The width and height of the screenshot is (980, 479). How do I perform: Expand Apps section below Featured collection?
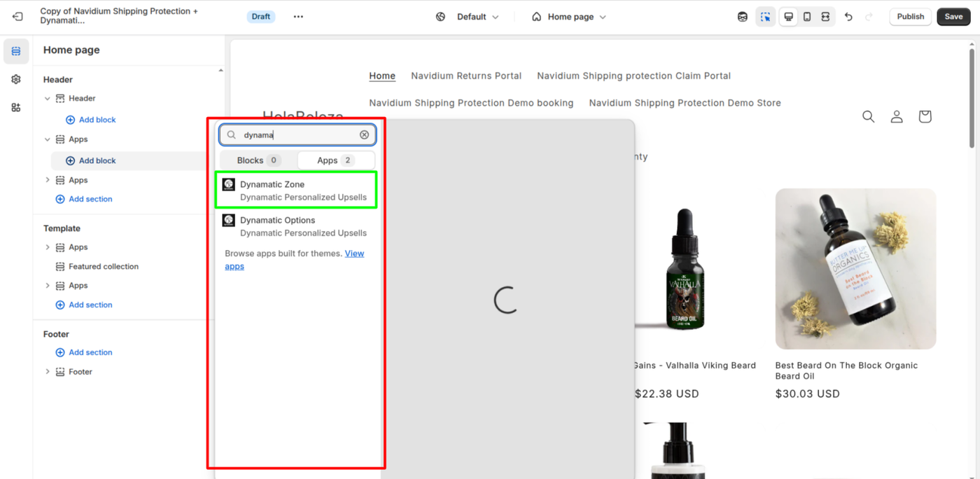48,286
